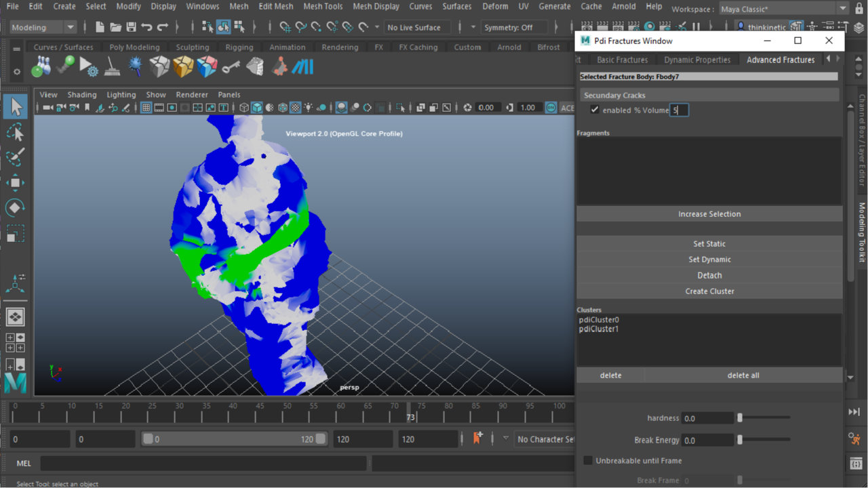This screenshot has height=488, width=868.
Task: Activate the Paint Selection tool
Action: click(x=15, y=157)
